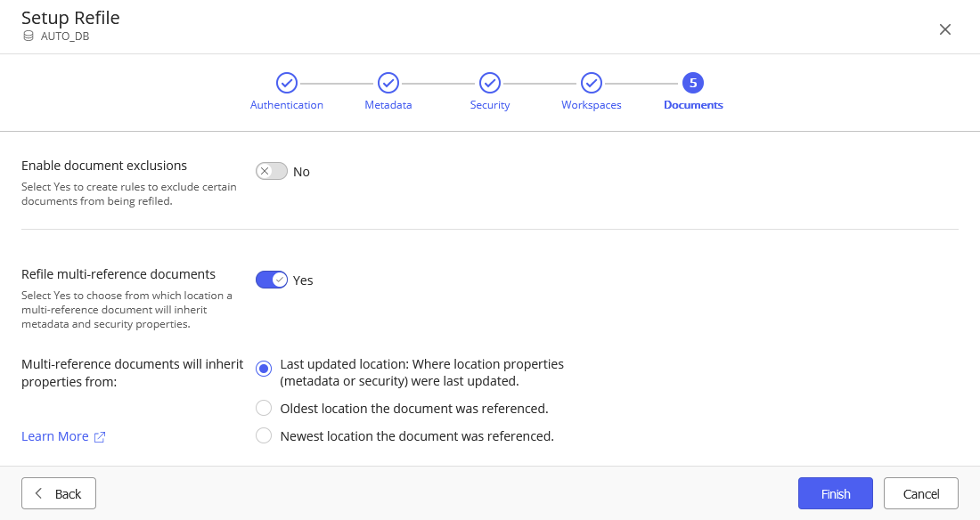Click the external link icon beside Learn More

point(100,437)
